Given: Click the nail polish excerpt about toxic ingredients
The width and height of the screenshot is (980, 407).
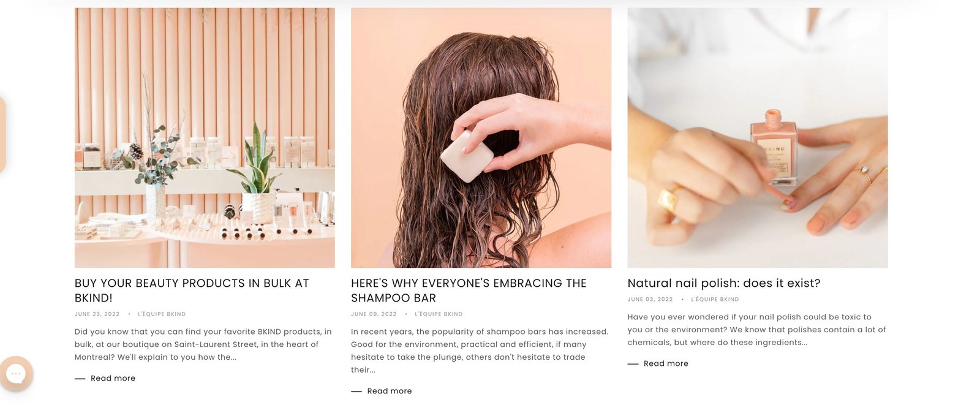Looking at the screenshot, I should coord(756,330).
